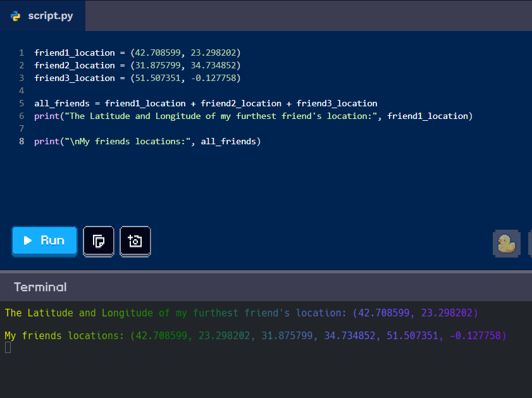This screenshot has width=532, height=398.
Task: Click line number 7 in the gutter
Action: (x=22, y=128)
